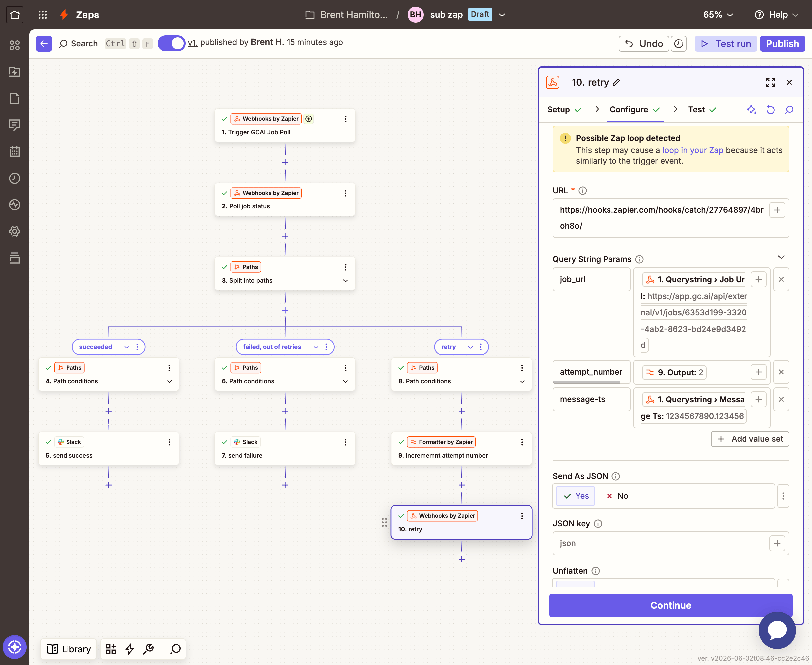
Task: Open the versions stack sidebar icon
Action: click(15, 258)
